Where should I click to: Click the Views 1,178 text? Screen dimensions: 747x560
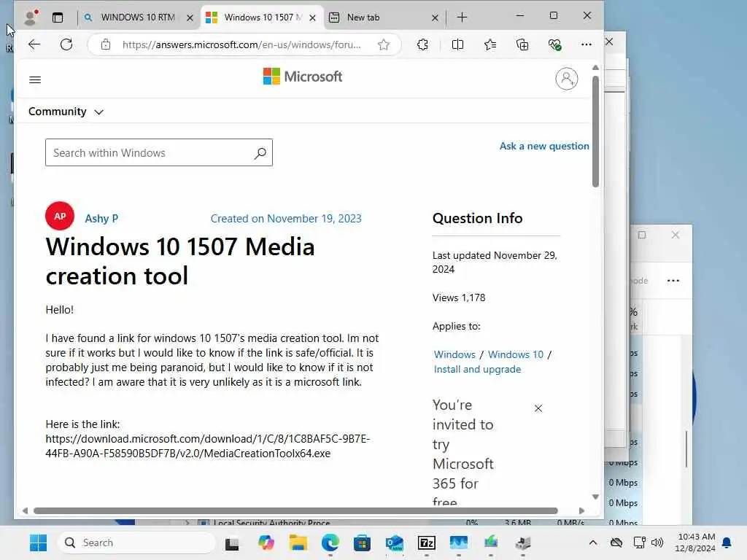pos(459,297)
